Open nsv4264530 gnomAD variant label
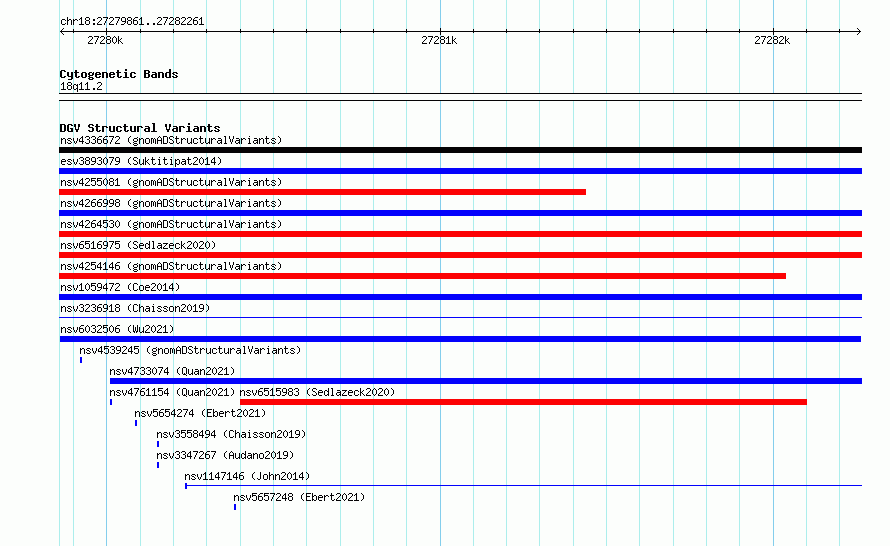This screenshot has width=890, height=546. [x=171, y=224]
